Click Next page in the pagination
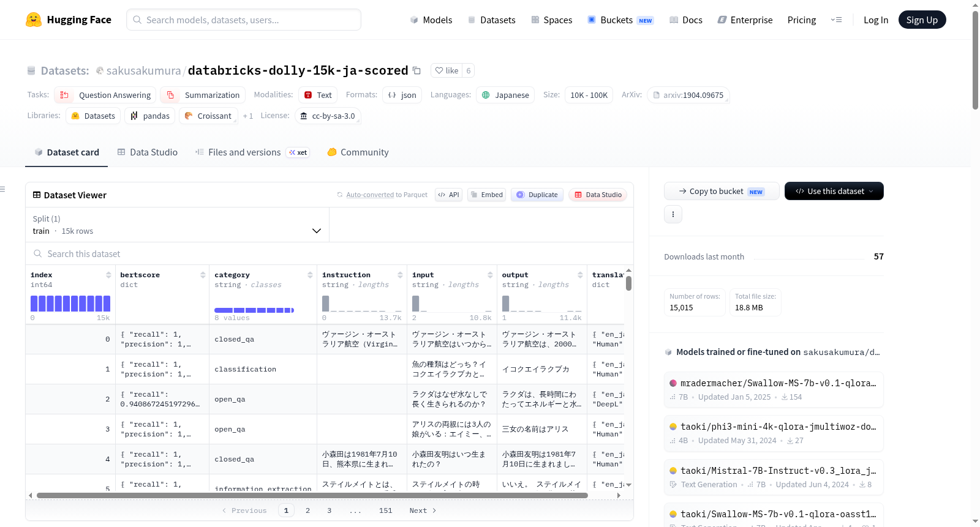Screen dimensions: 980x527 pos(423,510)
